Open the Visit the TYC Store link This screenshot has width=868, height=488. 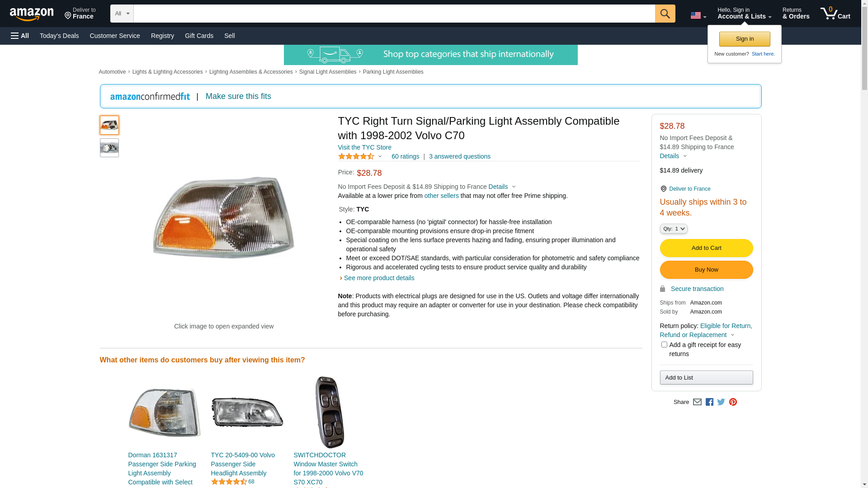pyautogui.click(x=364, y=147)
